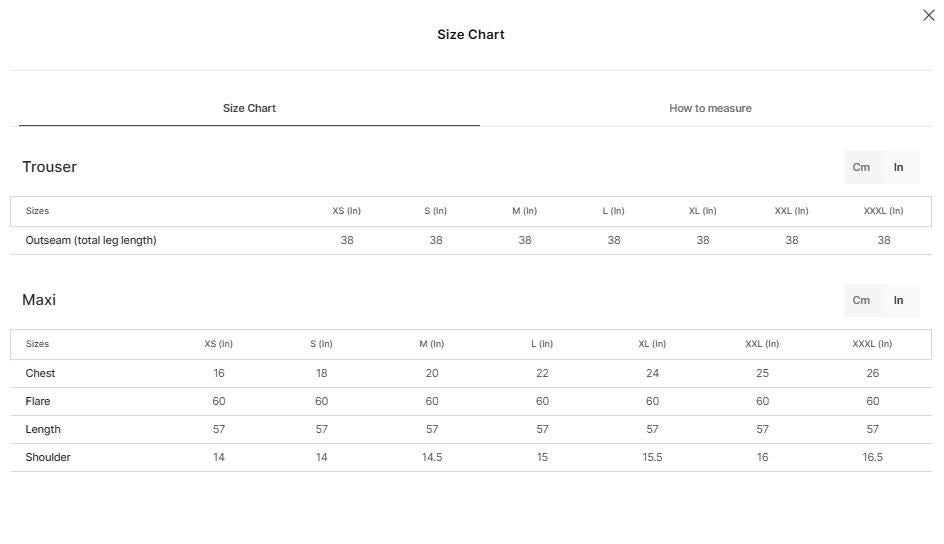Select the XS (In) column header in Trouser table
This screenshot has height=544, width=944.
tap(347, 211)
